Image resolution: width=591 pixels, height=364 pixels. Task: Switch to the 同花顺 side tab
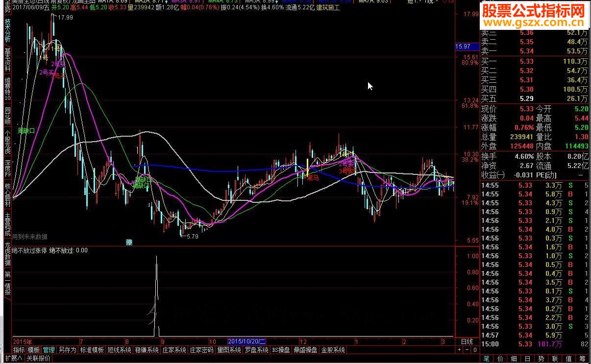[x=7, y=115]
